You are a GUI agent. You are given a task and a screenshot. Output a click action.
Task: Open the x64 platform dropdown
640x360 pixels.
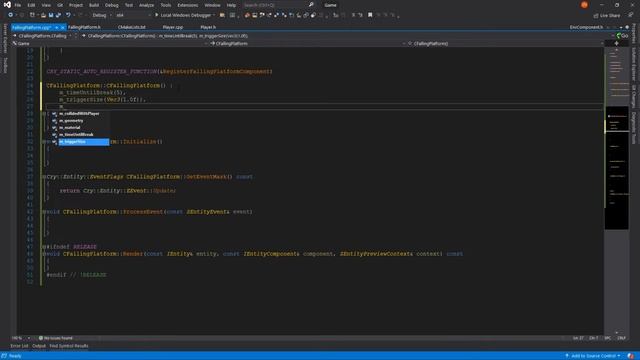click(133, 15)
